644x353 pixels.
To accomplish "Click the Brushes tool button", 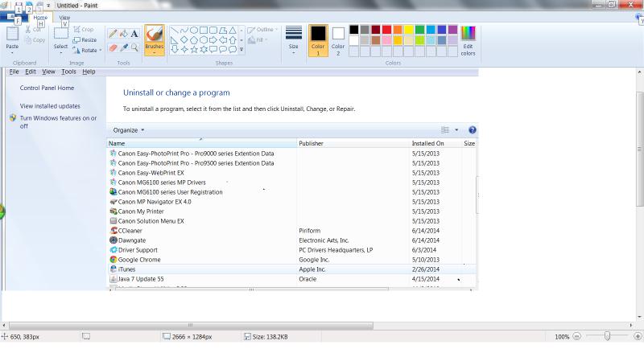I will (x=155, y=40).
